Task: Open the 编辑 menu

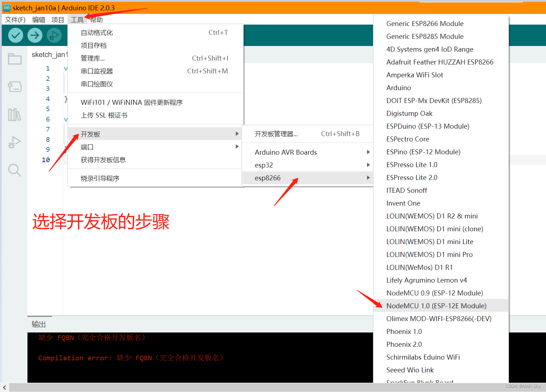Action: pos(39,20)
